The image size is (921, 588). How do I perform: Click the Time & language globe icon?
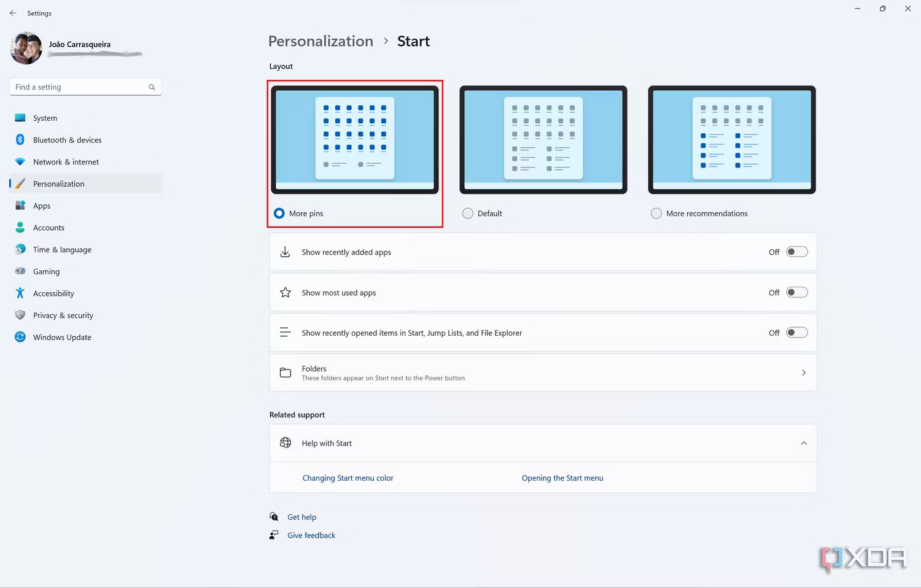tap(20, 249)
